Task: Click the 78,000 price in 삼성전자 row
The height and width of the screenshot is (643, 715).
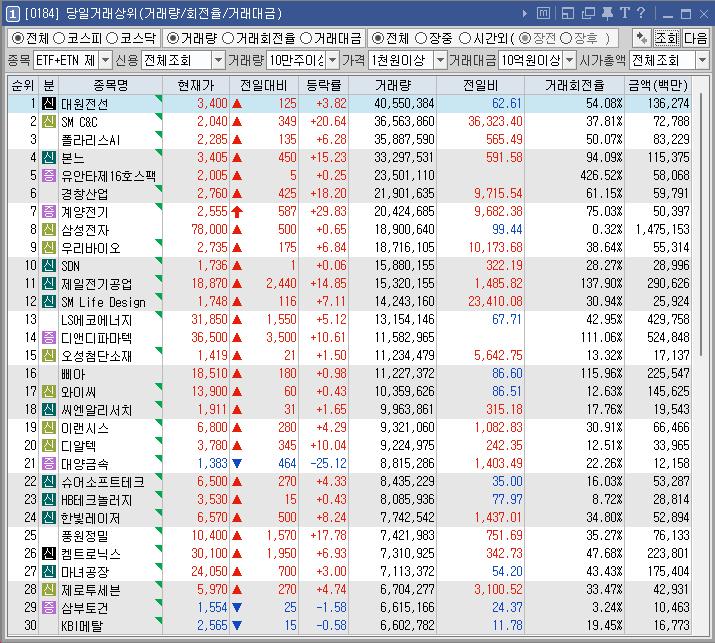Action: pyautogui.click(x=209, y=229)
